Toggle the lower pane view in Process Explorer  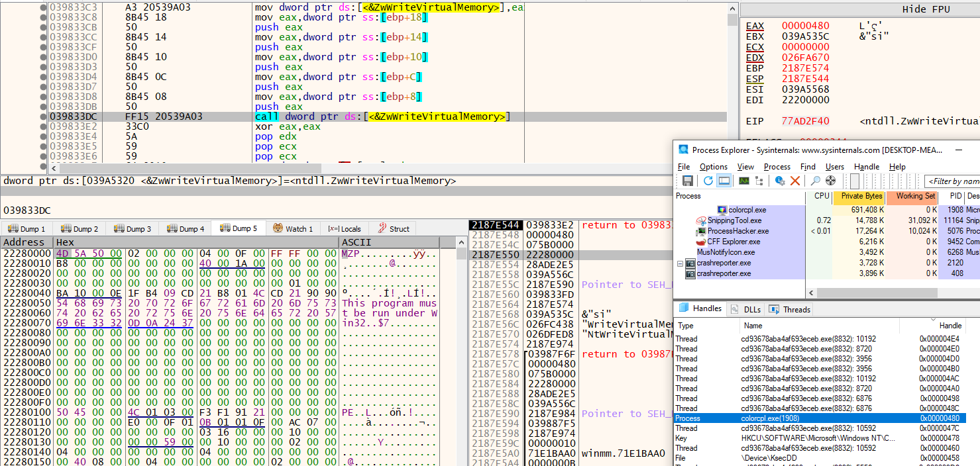pyautogui.click(x=723, y=180)
